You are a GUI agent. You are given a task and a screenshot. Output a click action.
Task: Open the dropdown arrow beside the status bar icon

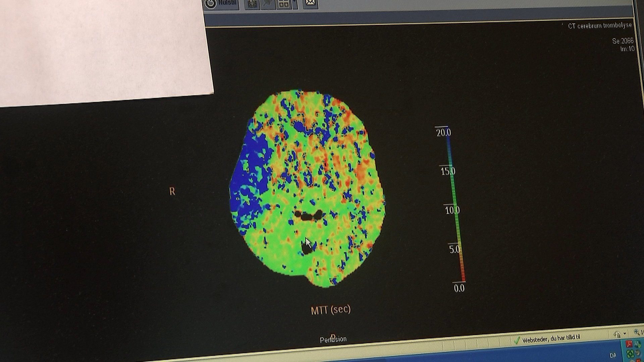[625, 334]
